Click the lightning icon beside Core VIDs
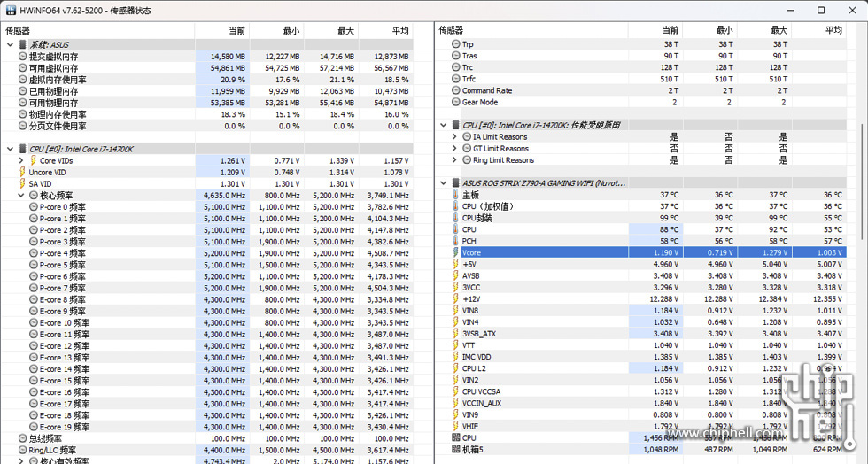The height and width of the screenshot is (464, 868). pyautogui.click(x=33, y=160)
